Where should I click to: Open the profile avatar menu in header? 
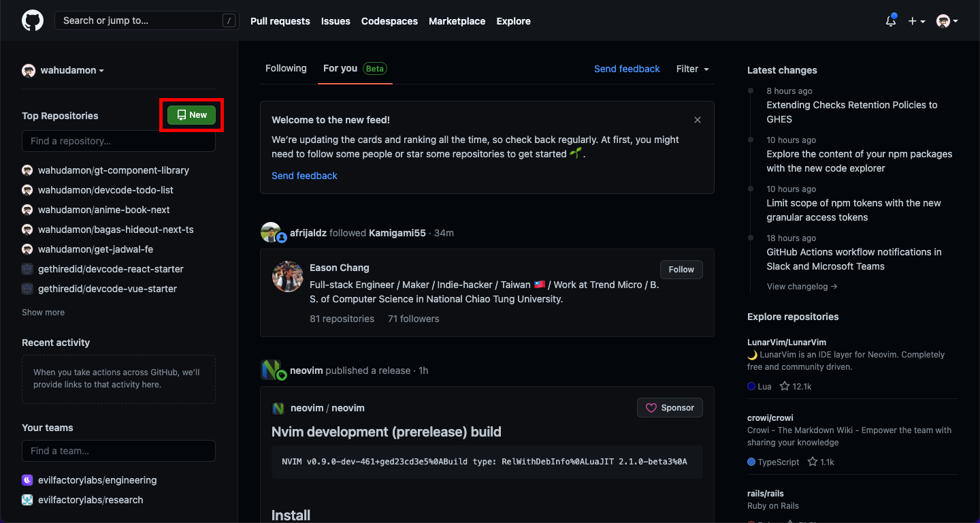point(947,21)
